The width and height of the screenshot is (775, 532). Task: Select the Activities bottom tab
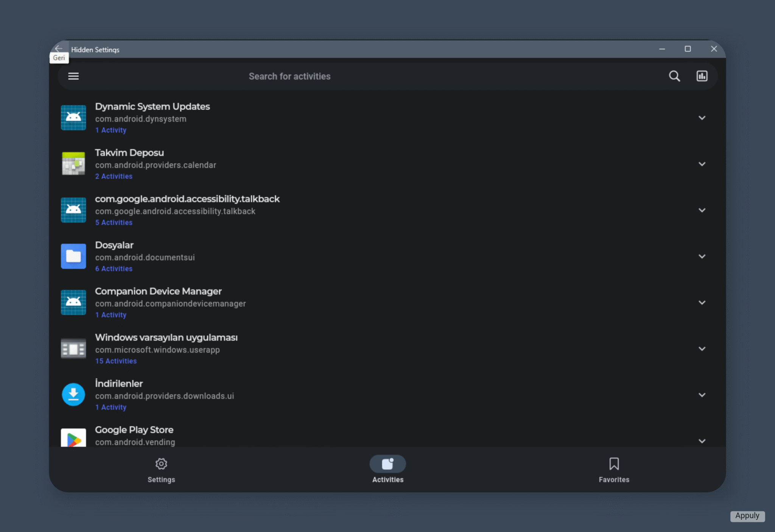pyautogui.click(x=387, y=470)
